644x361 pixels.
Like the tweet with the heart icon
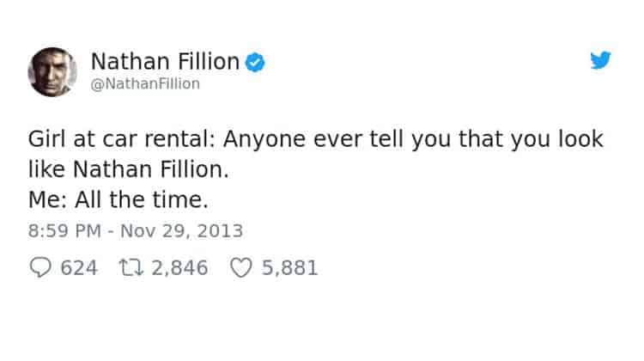click(x=240, y=268)
